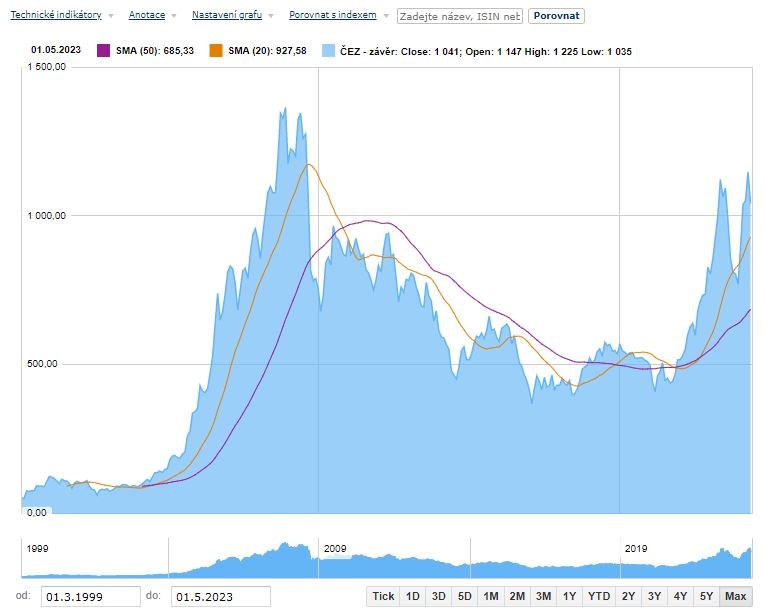This screenshot has height=615, width=766.
Task: Click the 2009 marker in overview timeline
Action: click(x=335, y=549)
